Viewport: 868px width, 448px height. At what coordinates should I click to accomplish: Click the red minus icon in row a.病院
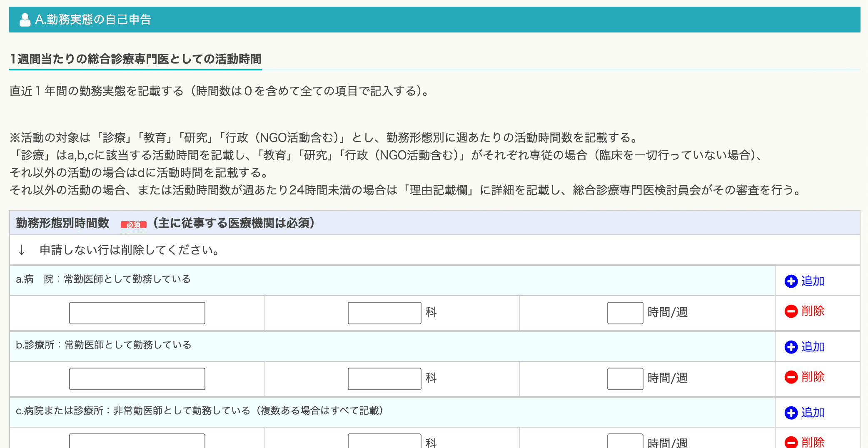tap(791, 311)
